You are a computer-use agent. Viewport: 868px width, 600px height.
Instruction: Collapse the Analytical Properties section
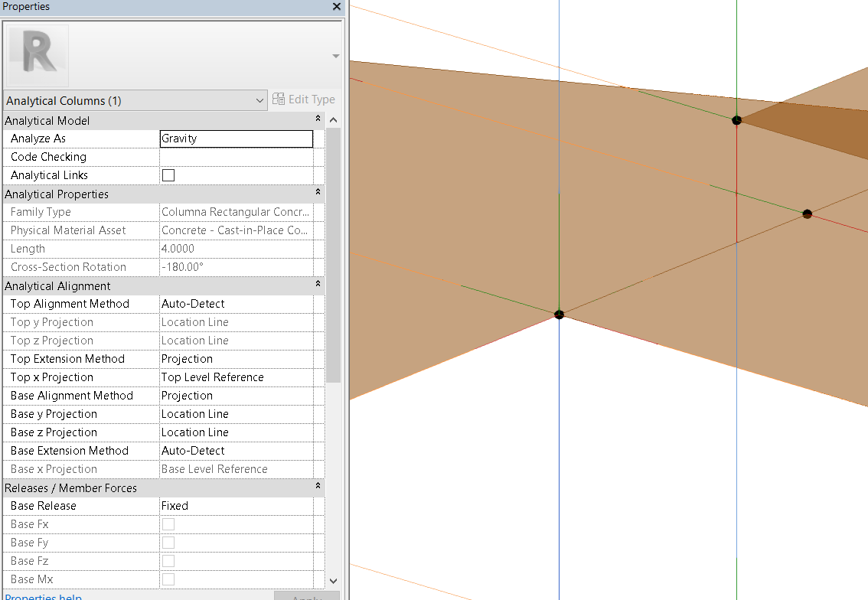click(x=318, y=193)
